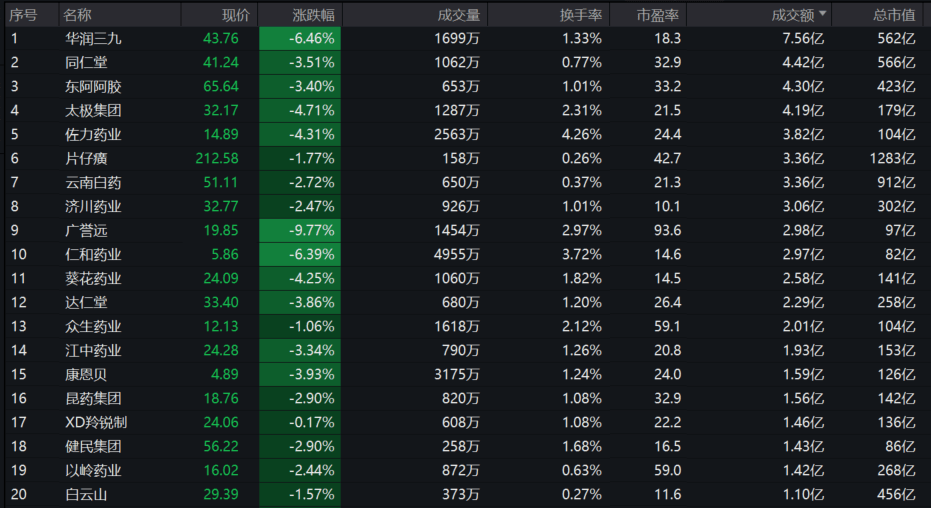Select stock 白云山

86,494
